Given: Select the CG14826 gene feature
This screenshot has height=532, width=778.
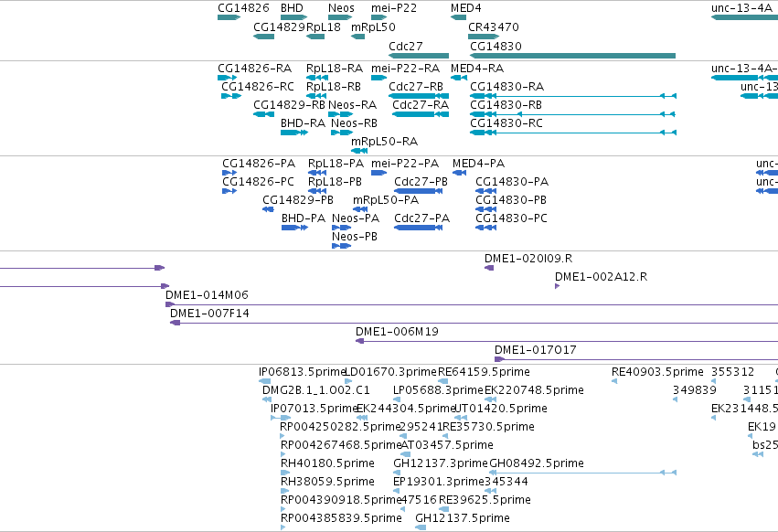Looking at the screenshot, I should 229,17.
